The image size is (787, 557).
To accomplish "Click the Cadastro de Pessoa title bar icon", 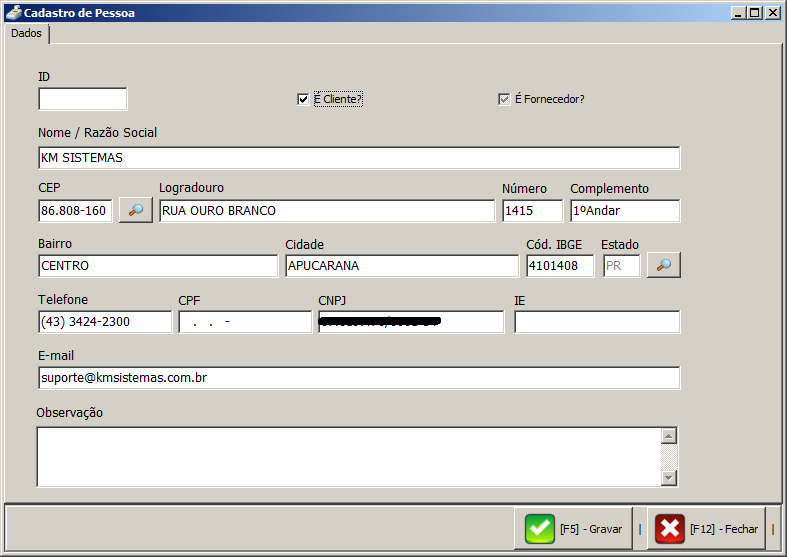I will 14,13.
